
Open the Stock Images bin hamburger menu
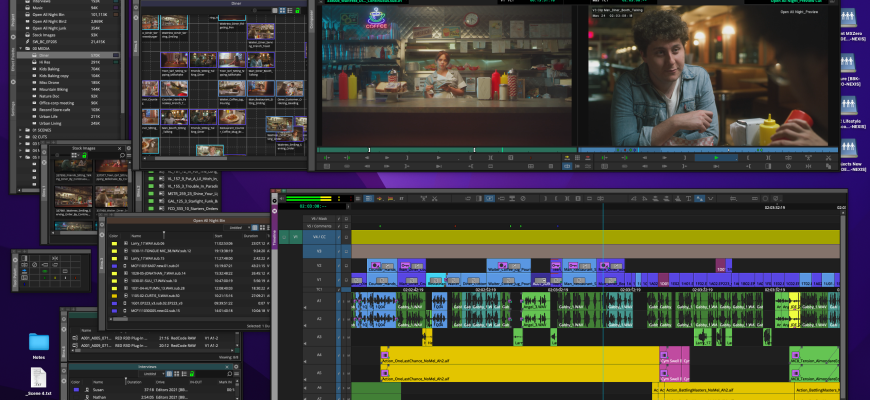129,155
